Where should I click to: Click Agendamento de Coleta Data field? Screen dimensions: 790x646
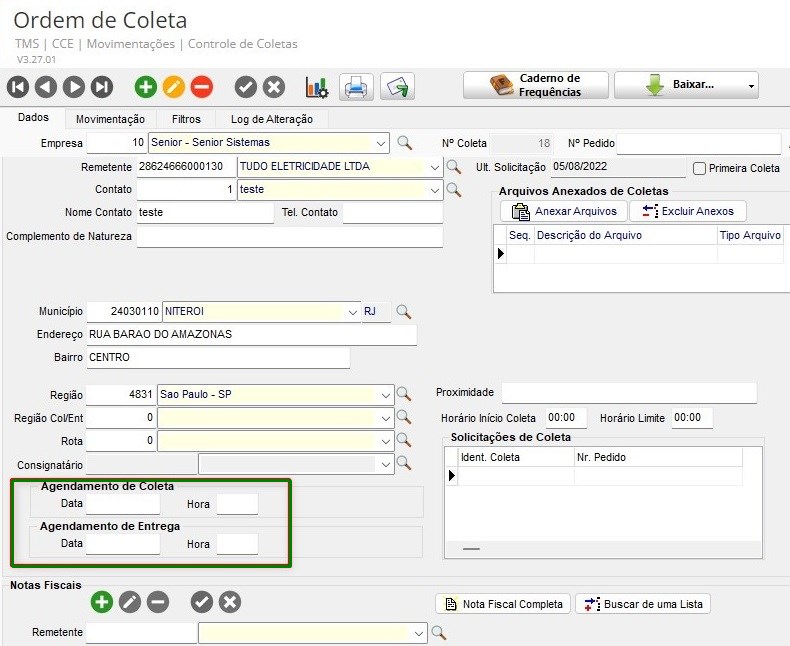(123, 504)
